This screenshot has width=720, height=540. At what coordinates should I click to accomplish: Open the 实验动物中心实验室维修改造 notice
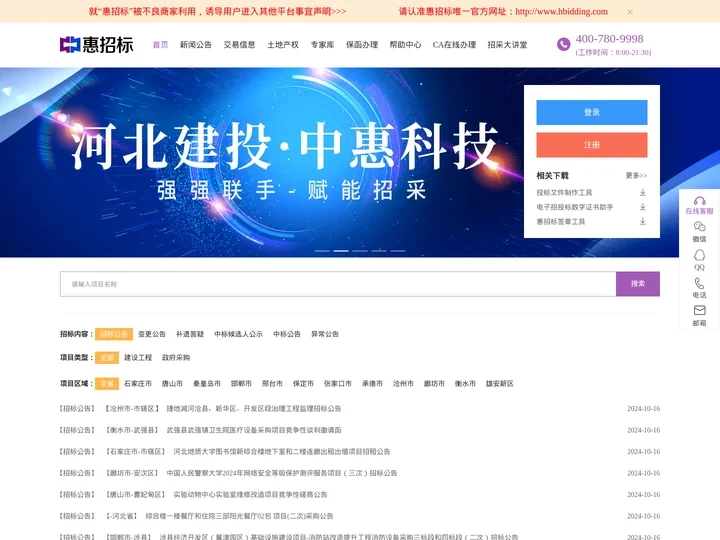pyautogui.click(x=250, y=495)
